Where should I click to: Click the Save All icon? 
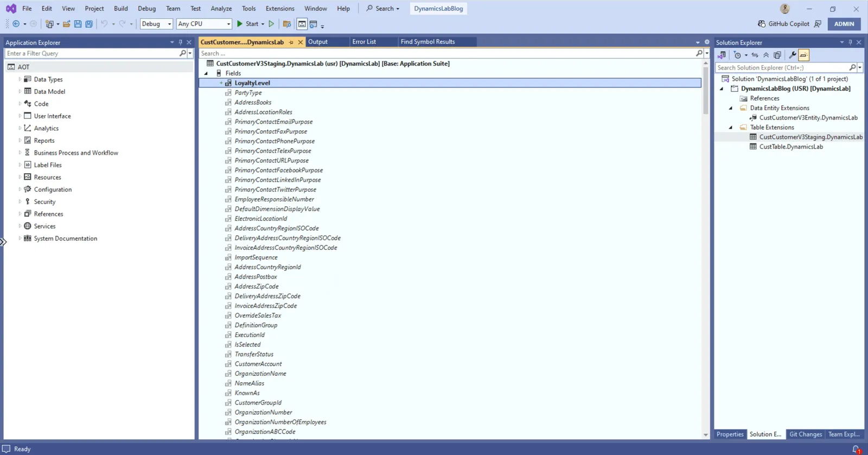[89, 24]
